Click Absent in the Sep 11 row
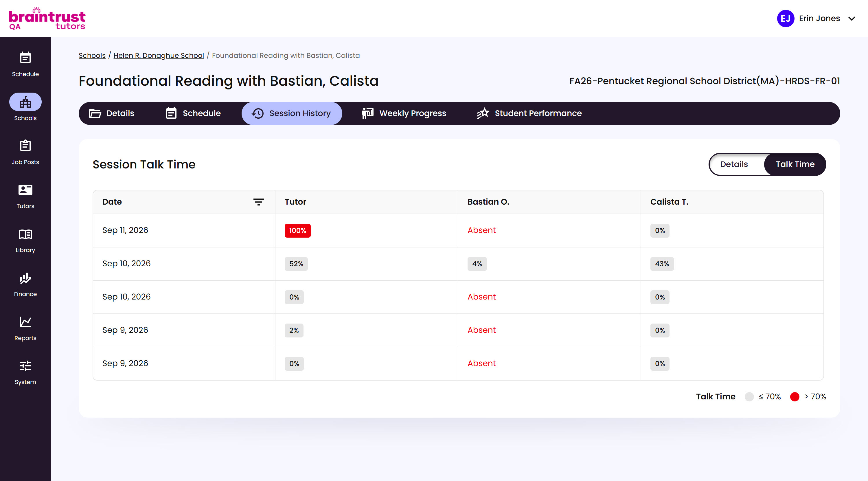This screenshot has height=481, width=868. pos(481,230)
